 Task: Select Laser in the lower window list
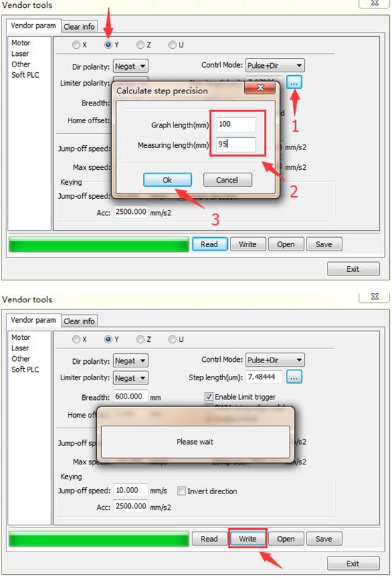[20, 348]
